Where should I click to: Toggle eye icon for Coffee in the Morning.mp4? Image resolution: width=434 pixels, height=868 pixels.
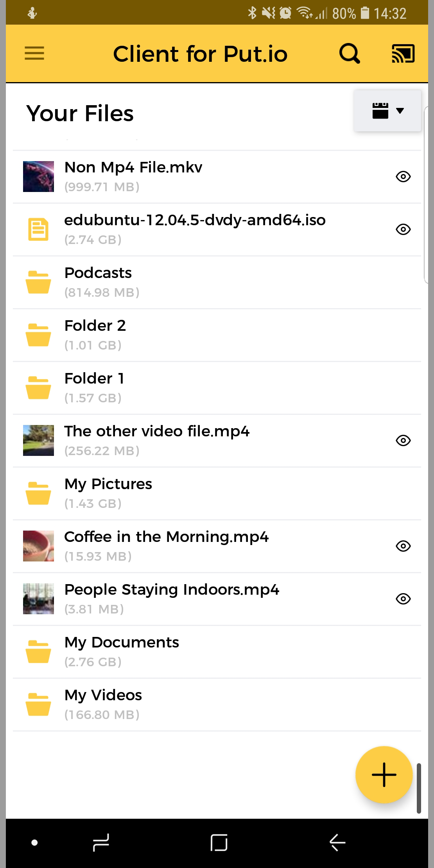(x=403, y=546)
